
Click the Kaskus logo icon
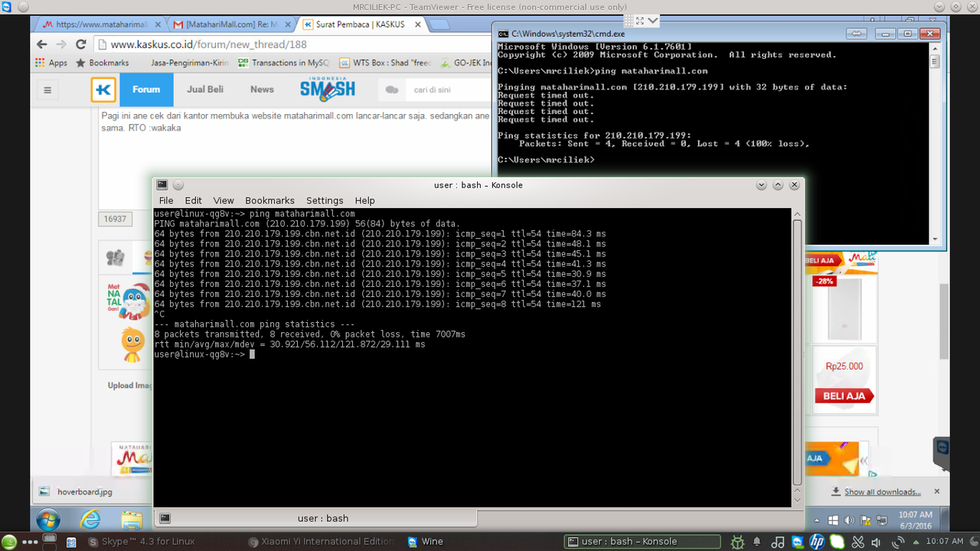point(103,90)
